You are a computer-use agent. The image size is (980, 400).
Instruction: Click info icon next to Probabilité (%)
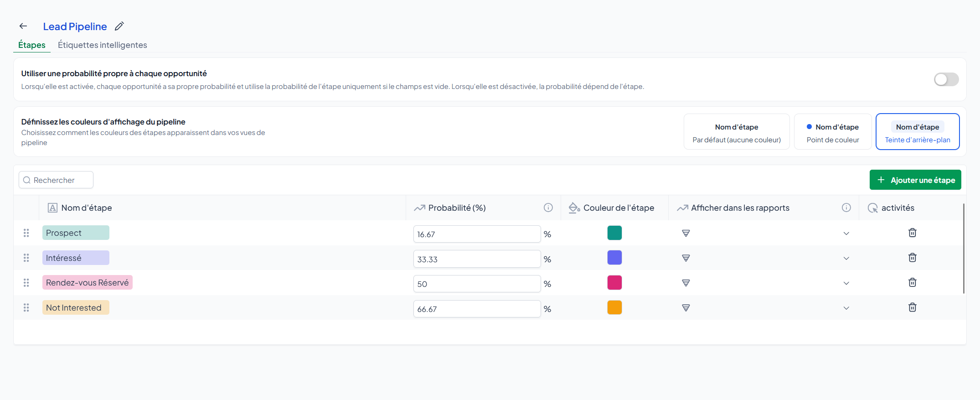tap(548, 208)
